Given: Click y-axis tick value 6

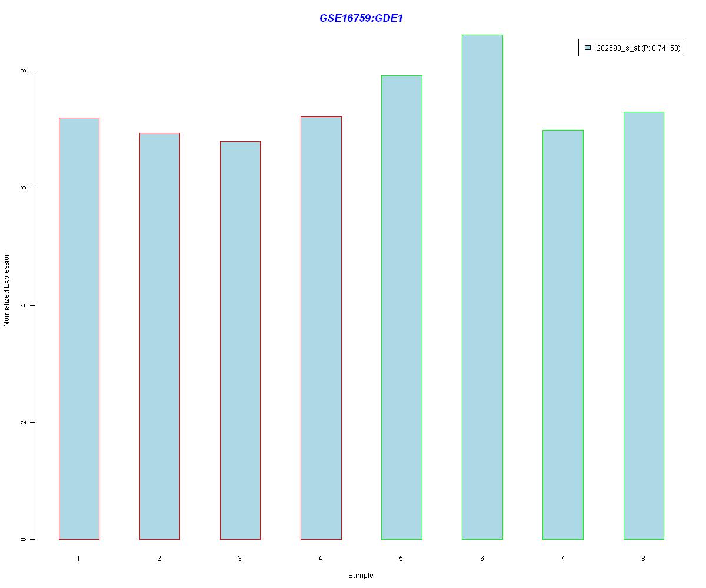Looking at the screenshot, I should (24, 188).
